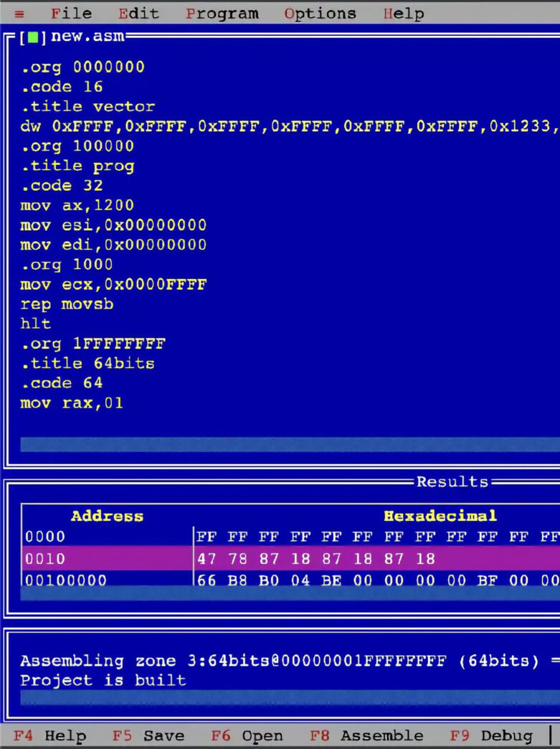Viewport: 560px width, 749px height.
Task: Open the Edit menu
Action: coord(138,14)
